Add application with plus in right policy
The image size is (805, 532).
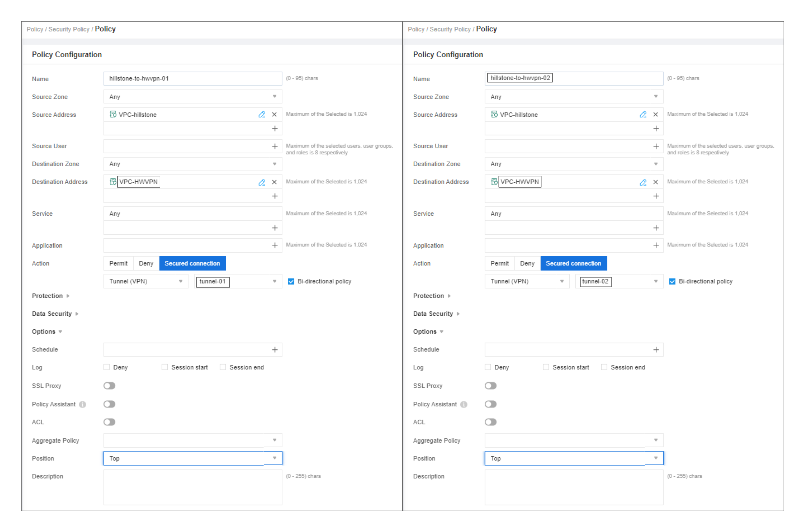(656, 245)
